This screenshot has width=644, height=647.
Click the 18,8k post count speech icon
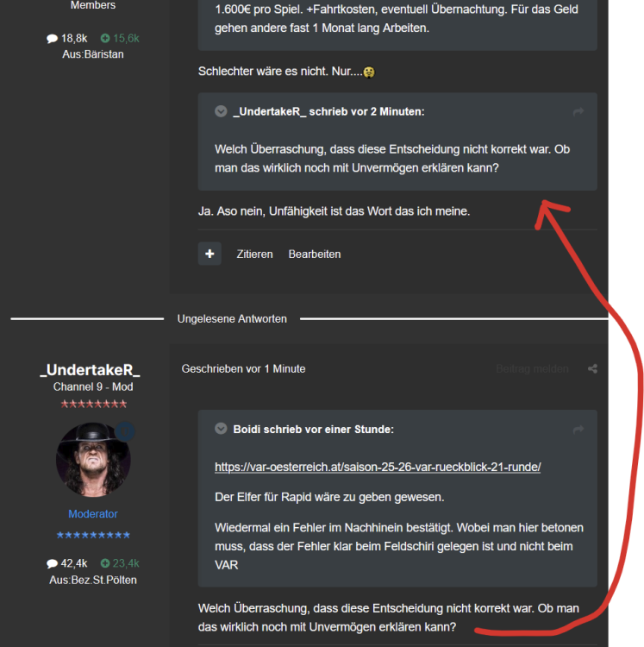52,39
